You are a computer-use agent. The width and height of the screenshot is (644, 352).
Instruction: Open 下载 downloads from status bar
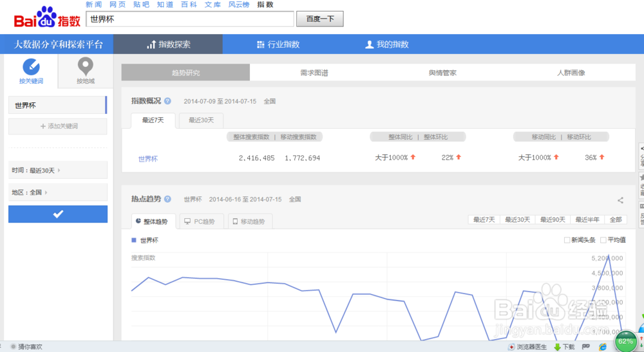tap(564, 347)
